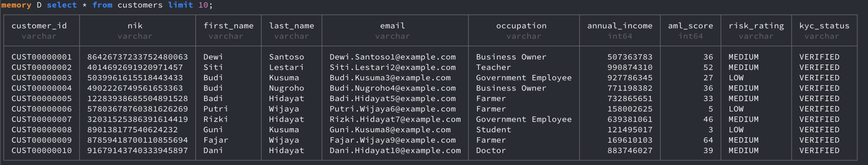Viewport: 868px width, 165px height.
Task: Select aml score 64 cell
Action: click(708, 140)
